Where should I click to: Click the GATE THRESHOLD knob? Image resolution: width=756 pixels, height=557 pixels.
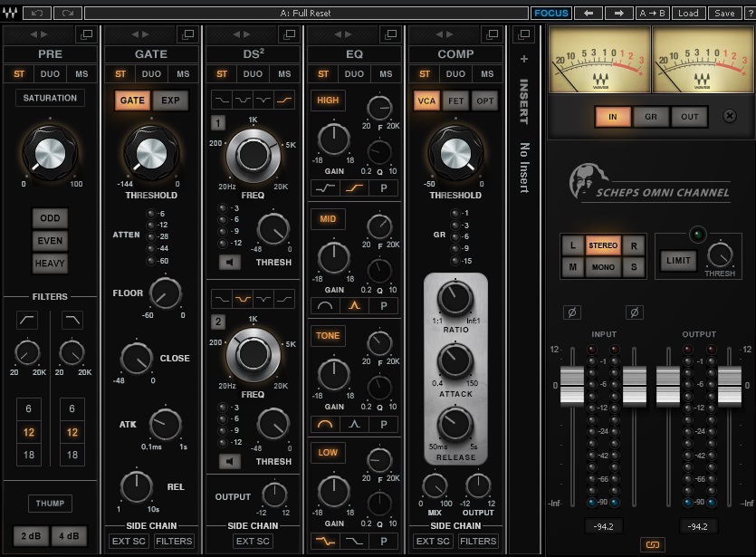point(151,154)
